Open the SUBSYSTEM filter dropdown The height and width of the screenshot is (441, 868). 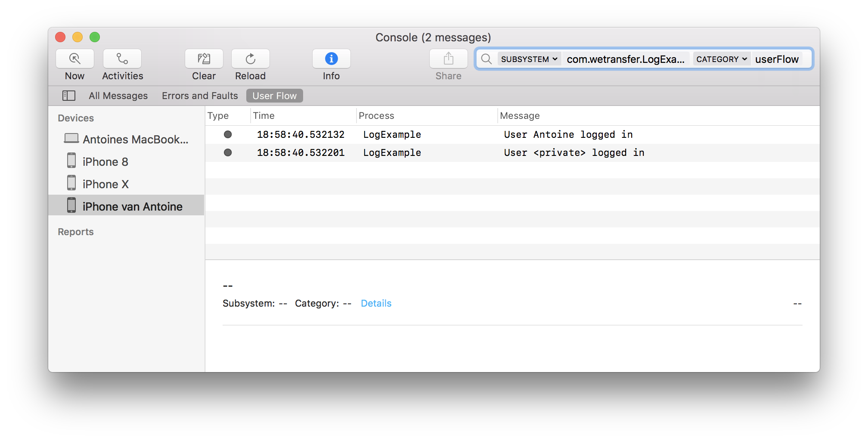tap(529, 59)
